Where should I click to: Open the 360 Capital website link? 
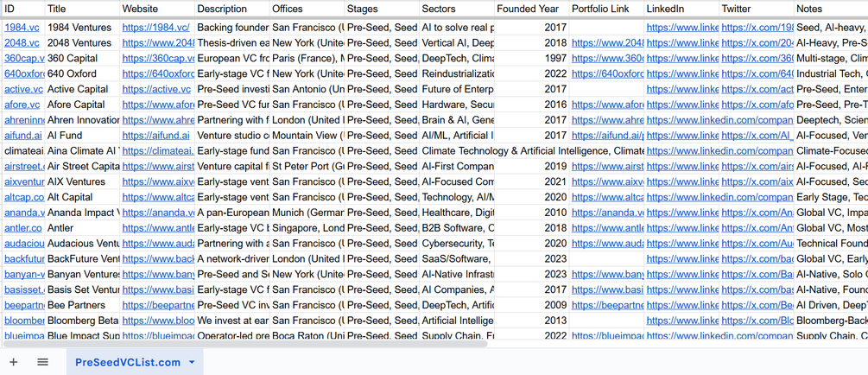[x=158, y=59]
